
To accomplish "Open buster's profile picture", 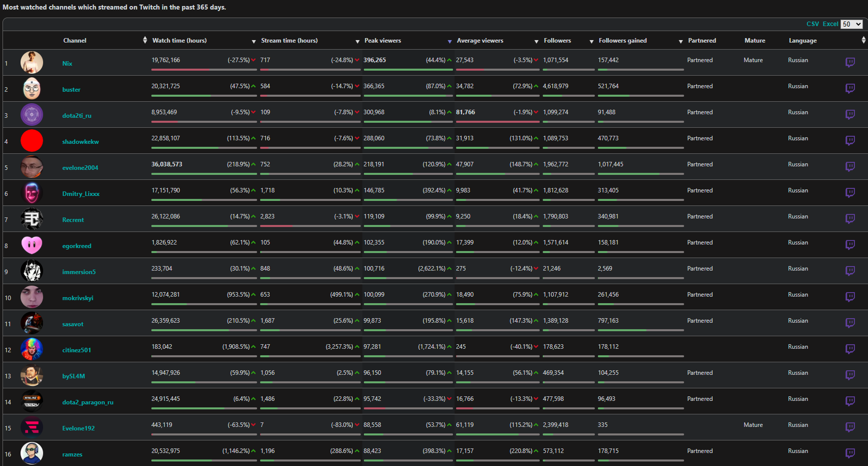I will tap(32, 89).
